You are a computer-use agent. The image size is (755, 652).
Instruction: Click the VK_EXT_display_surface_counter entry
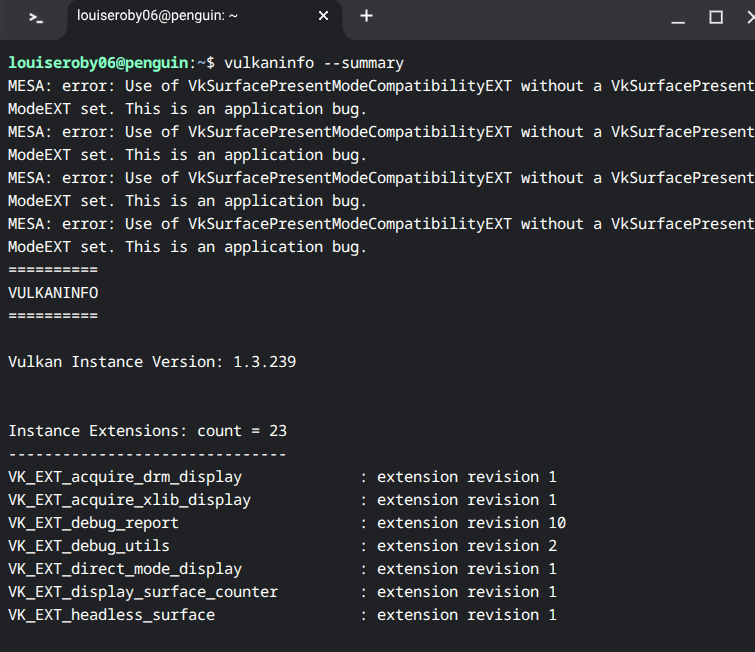click(143, 592)
